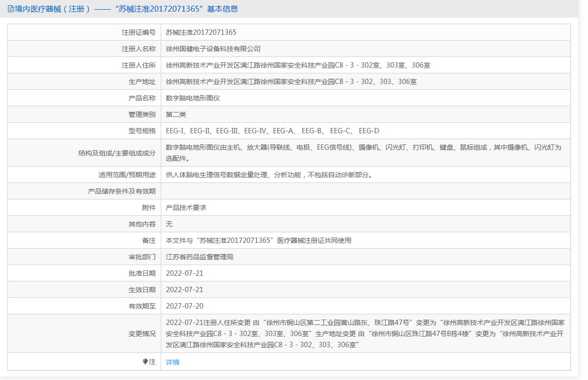588x380 pixels.
Task: Click the 产品储存条件及有效期 label
Action: click(x=122, y=191)
